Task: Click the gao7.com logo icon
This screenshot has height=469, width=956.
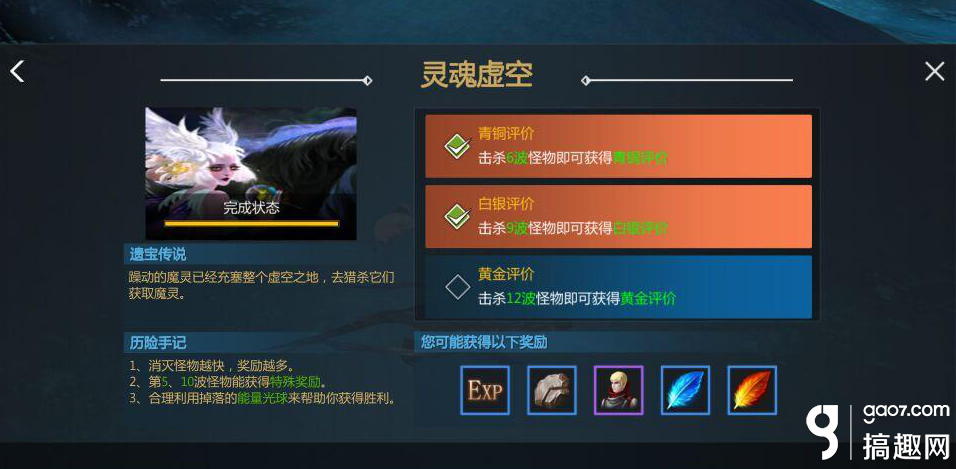Action: click(x=825, y=432)
